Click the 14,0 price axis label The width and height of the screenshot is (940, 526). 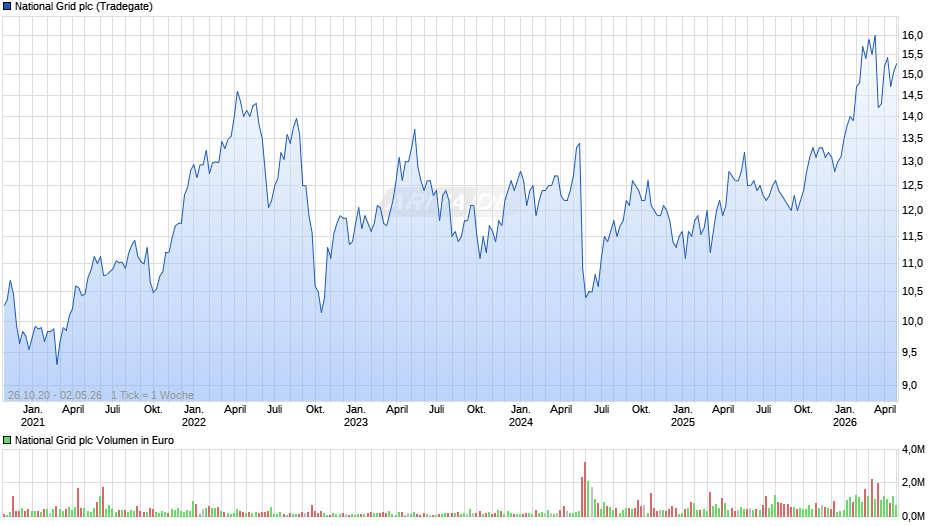[912, 117]
